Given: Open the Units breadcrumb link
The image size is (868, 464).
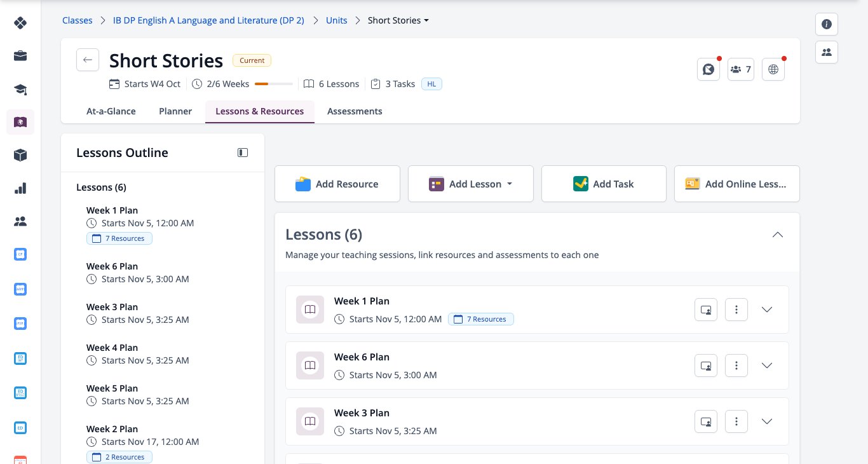Looking at the screenshot, I should 337,20.
